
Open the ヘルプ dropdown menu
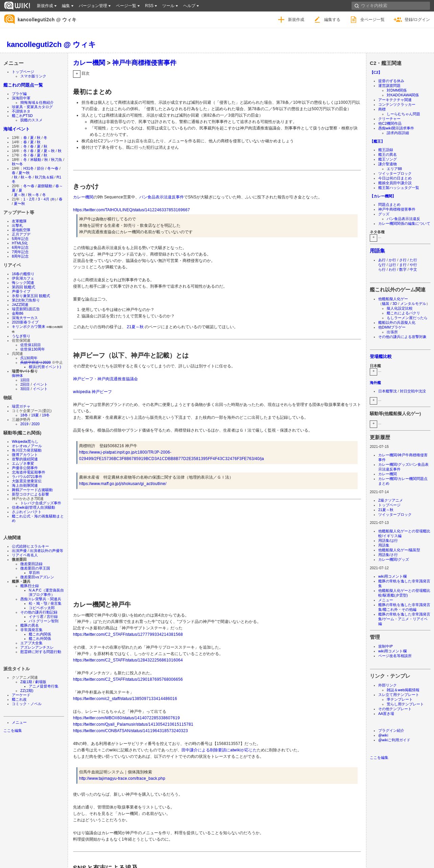pos(191,6)
